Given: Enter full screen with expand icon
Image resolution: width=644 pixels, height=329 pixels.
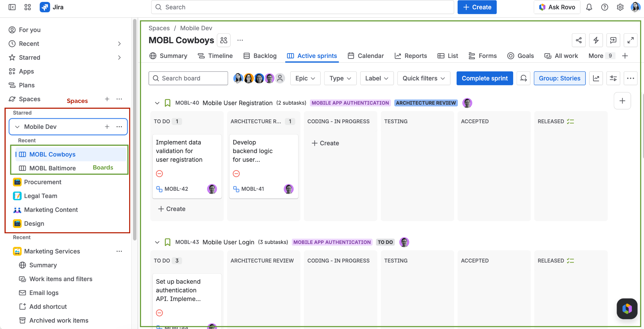Looking at the screenshot, I should [630, 40].
